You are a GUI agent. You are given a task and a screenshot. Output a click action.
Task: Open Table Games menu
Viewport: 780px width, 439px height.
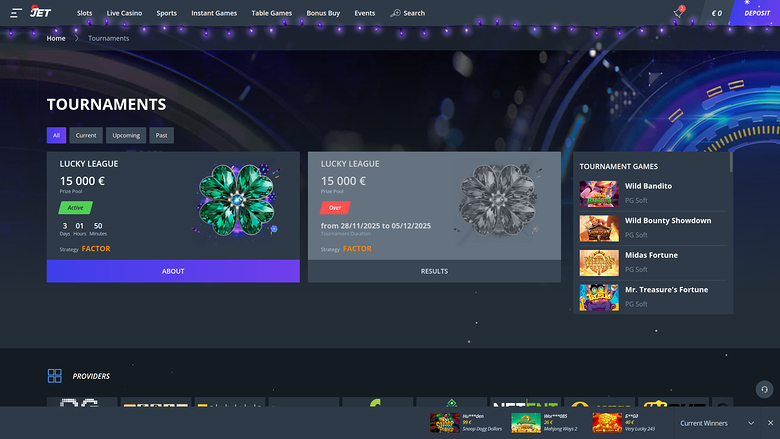[272, 13]
